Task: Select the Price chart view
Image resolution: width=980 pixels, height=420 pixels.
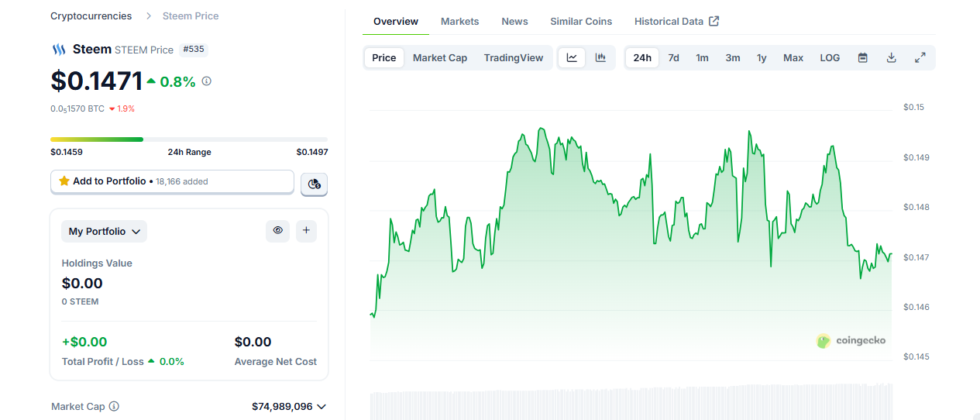Action: point(384,57)
